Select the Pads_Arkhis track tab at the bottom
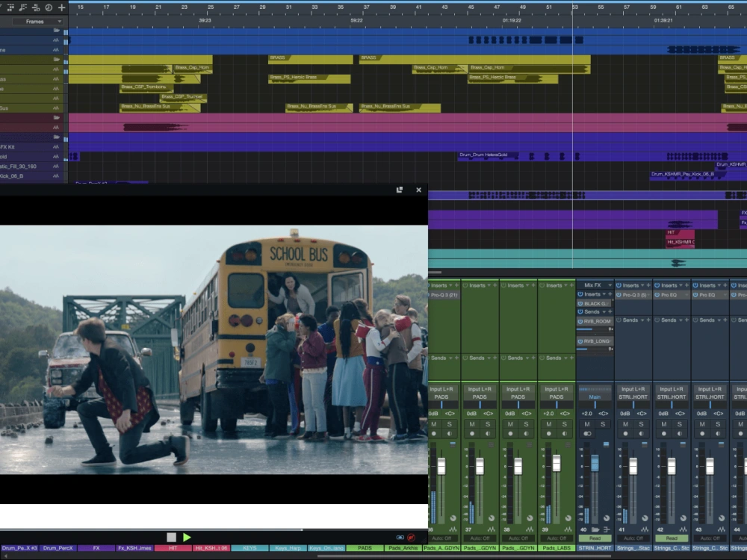Image resolution: width=747 pixels, height=560 pixels. coord(403,548)
